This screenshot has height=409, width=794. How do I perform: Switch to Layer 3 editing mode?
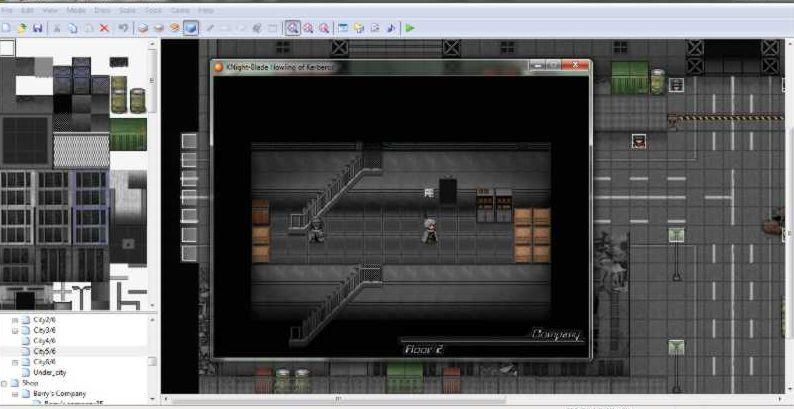(175, 28)
